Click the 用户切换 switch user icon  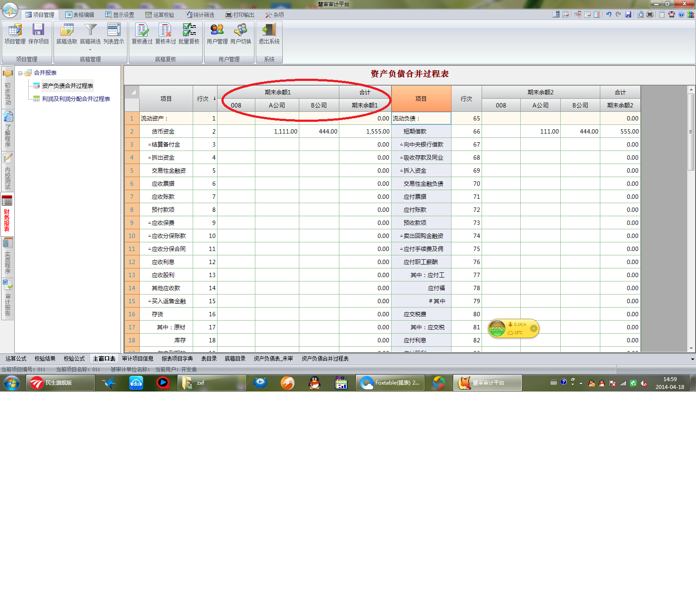[x=241, y=34]
